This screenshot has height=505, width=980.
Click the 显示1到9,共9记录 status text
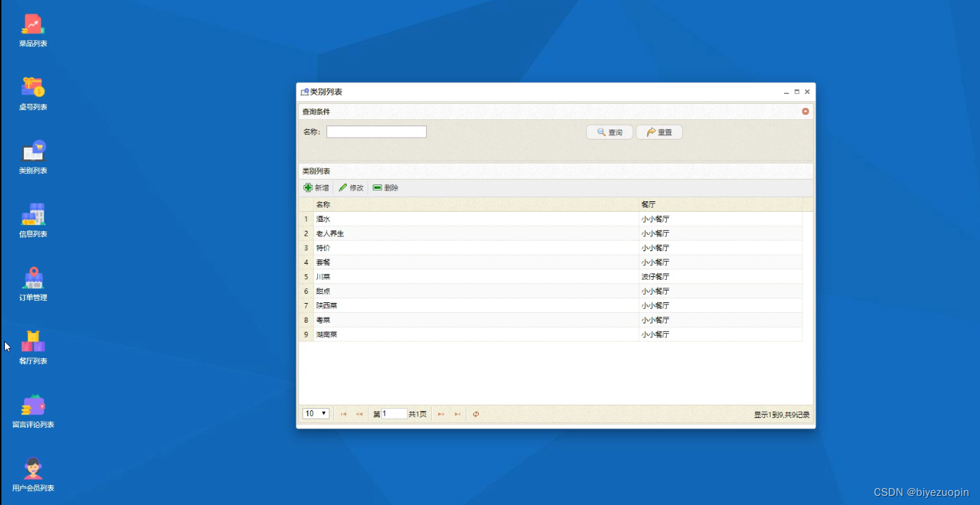coord(781,415)
